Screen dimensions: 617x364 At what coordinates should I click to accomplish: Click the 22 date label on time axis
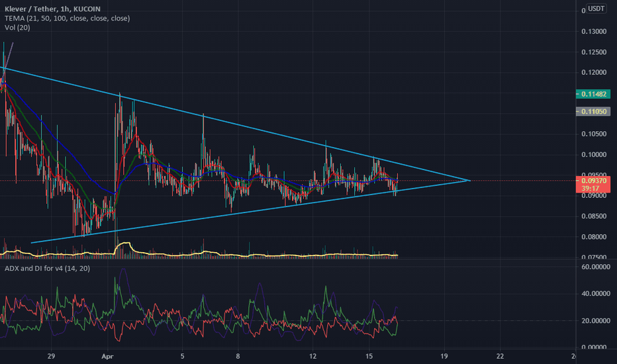[500, 356]
